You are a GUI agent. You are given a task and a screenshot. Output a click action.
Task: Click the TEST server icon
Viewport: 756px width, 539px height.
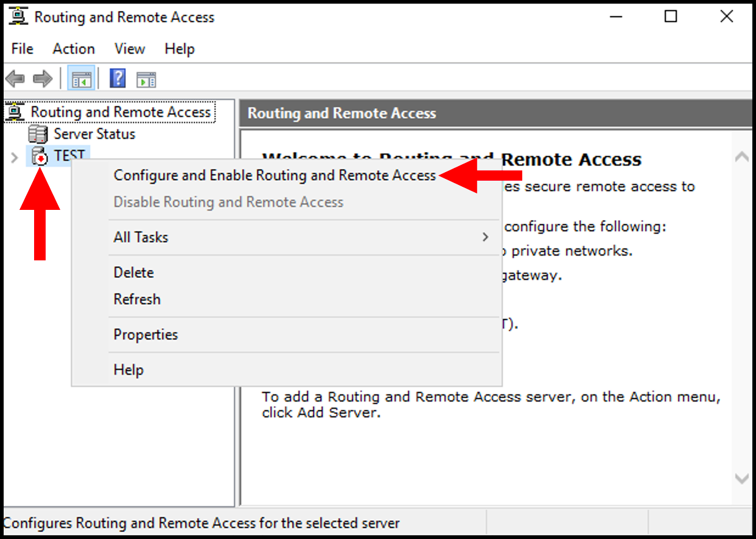tap(39, 156)
